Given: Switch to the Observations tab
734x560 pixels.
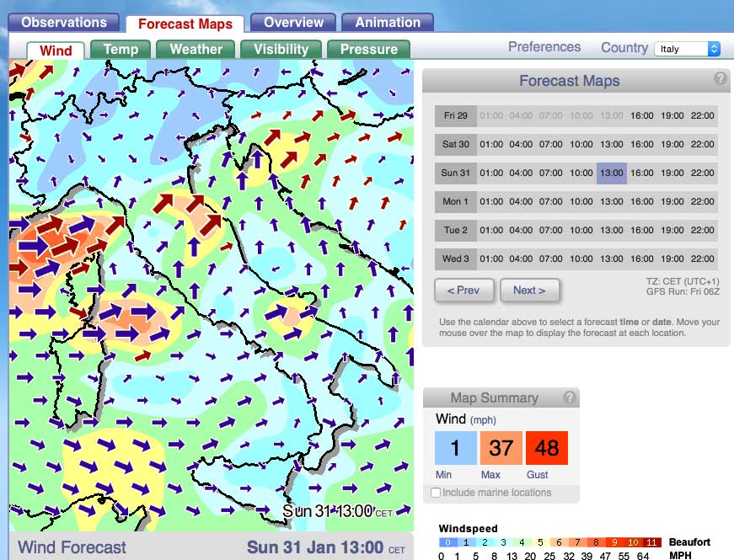Looking at the screenshot, I should [64, 23].
